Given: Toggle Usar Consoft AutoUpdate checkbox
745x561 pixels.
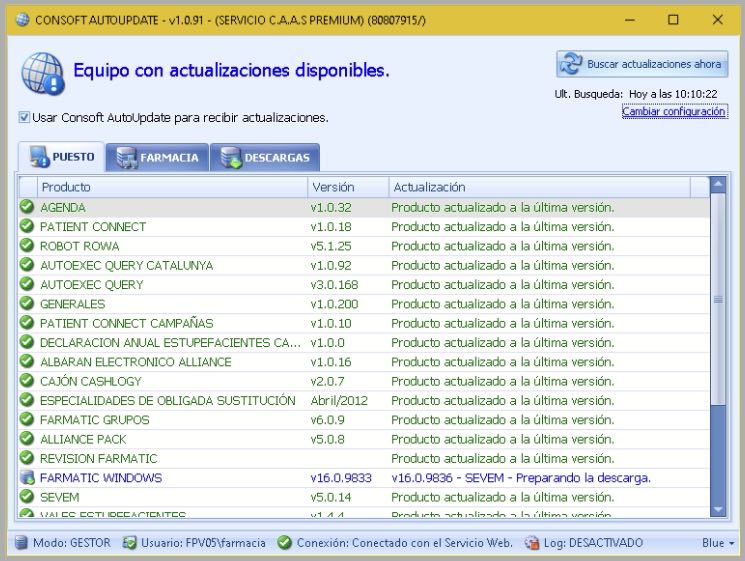Looking at the screenshot, I should (24, 117).
